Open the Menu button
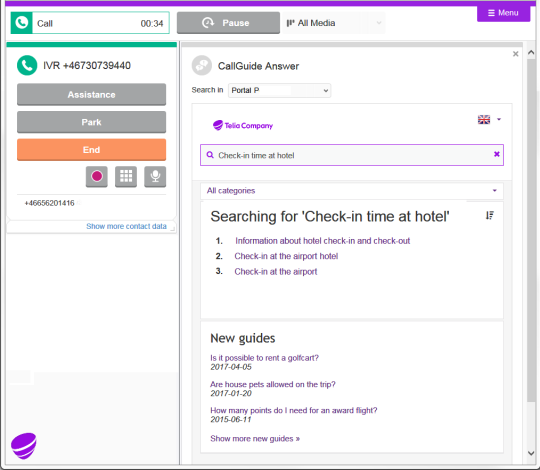This screenshot has width=540, height=470. point(503,13)
